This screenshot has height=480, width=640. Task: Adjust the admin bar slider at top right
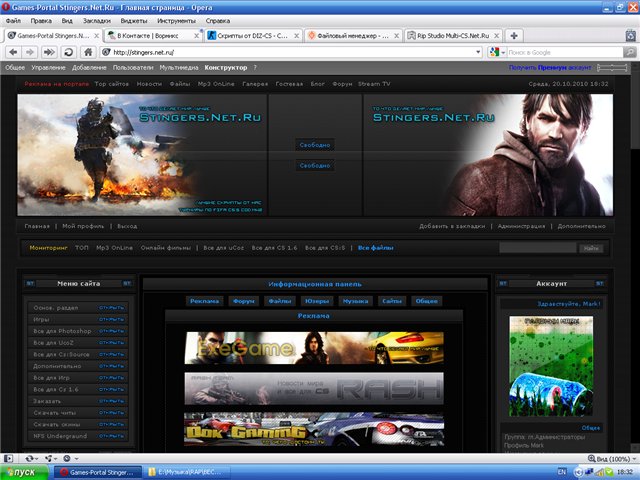click(x=612, y=68)
